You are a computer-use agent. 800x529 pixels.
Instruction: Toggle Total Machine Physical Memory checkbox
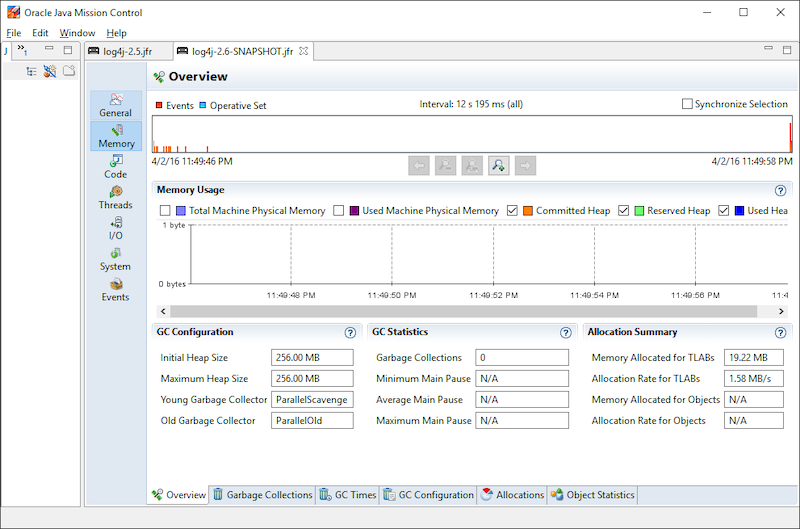pyautogui.click(x=166, y=211)
